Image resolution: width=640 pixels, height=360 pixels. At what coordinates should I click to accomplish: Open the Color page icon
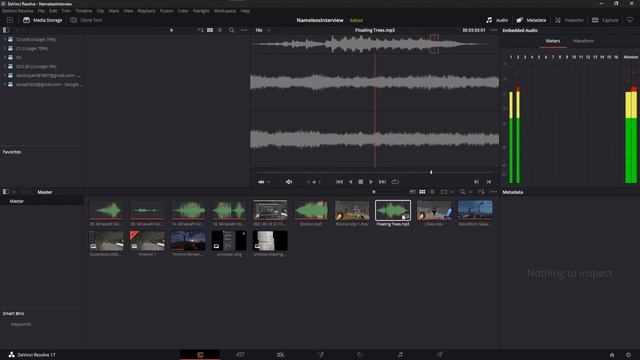tap(360, 355)
